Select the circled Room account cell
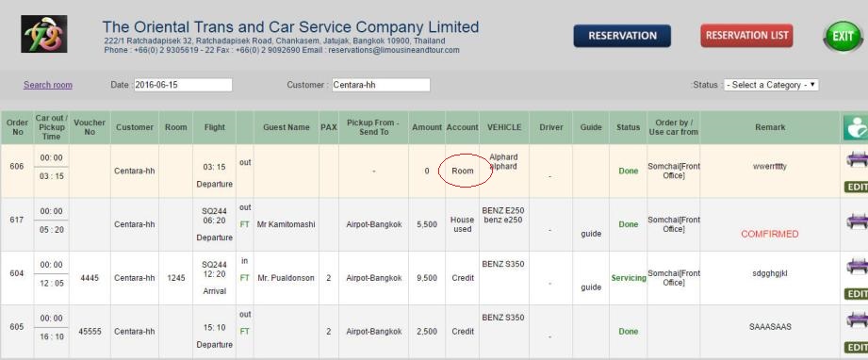The width and height of the screenshot is (868, 360). 462,171
